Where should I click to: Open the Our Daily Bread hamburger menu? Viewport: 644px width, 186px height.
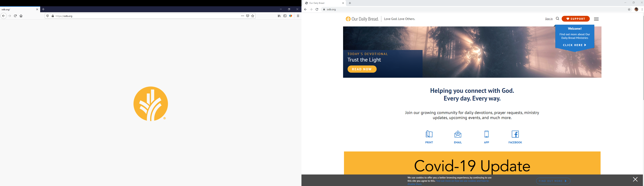[x=596, y=19]
